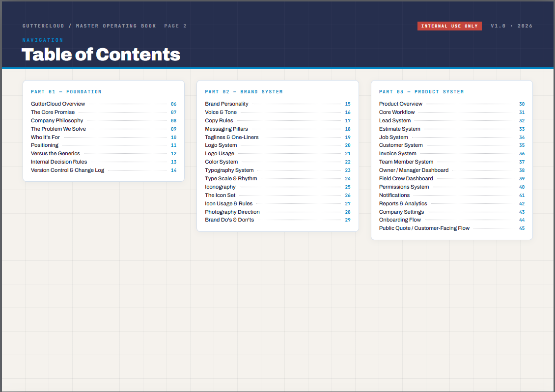Go to Typography System entry
555x392 pixels.
coord(277,170)
